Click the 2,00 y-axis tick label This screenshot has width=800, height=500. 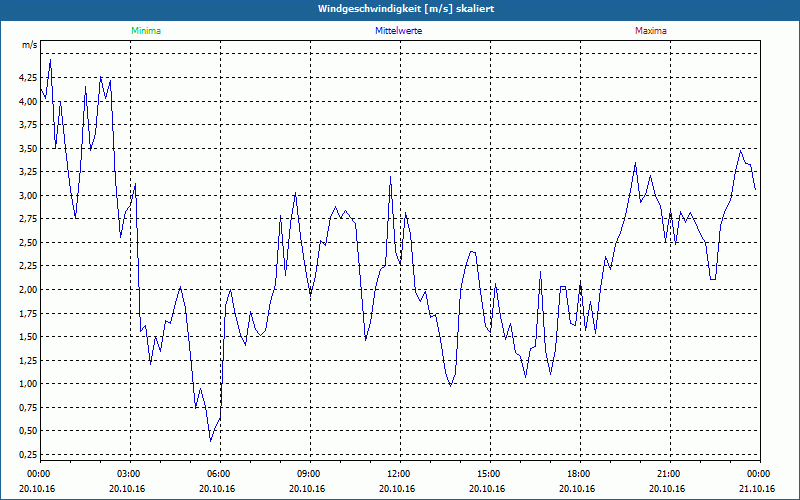click(29, 289)
